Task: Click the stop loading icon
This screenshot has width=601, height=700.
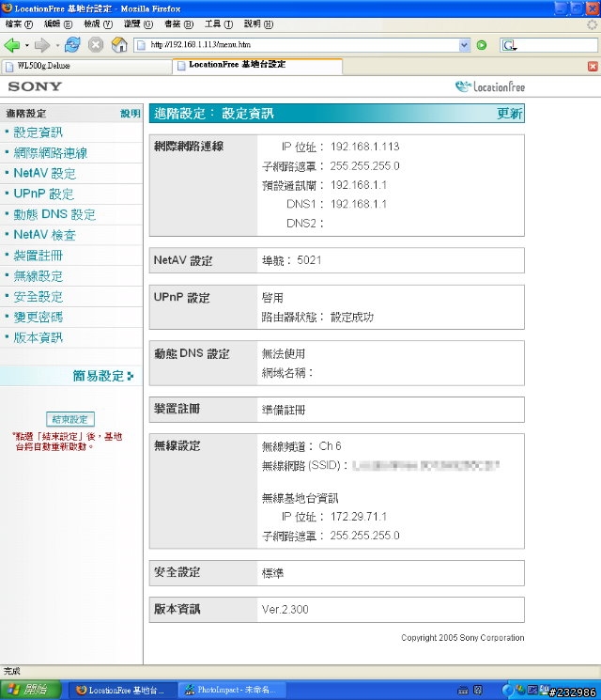Action: (x=96, y=45)
